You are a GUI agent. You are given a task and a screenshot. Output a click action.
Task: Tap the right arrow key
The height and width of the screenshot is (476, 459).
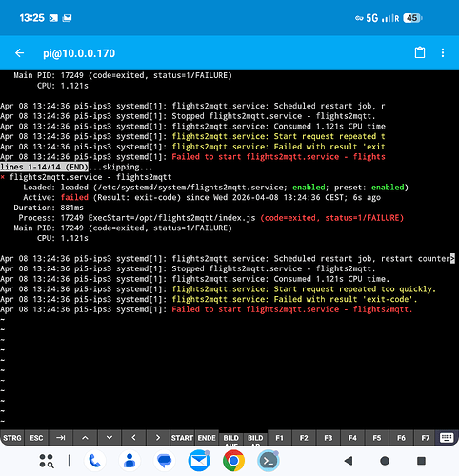click(x=158, y=438)
